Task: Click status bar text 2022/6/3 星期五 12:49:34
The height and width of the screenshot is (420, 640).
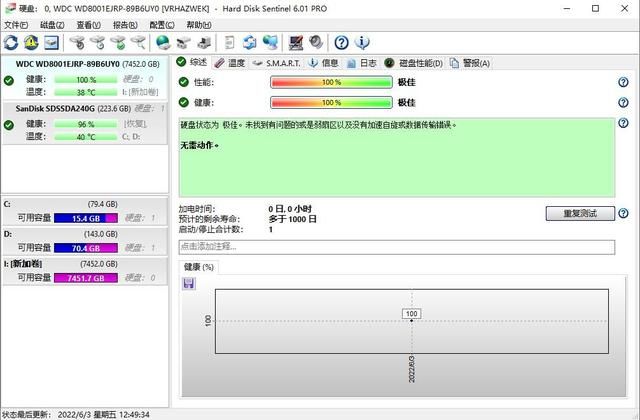Action: (x=104, y=415)
